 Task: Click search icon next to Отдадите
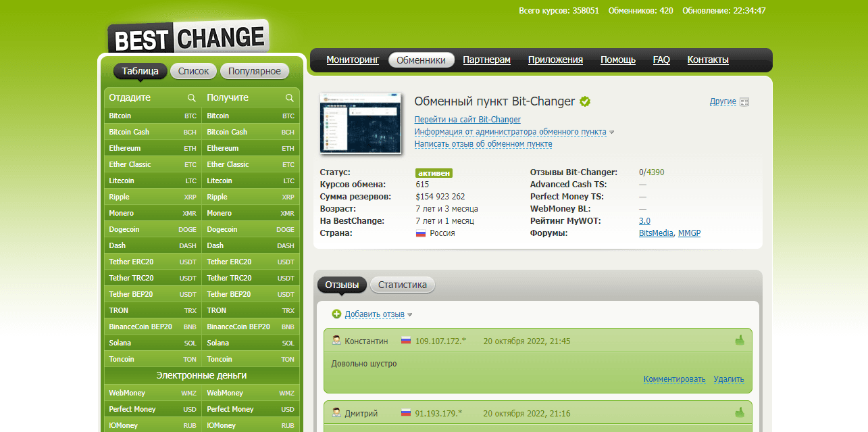[192, 98]
